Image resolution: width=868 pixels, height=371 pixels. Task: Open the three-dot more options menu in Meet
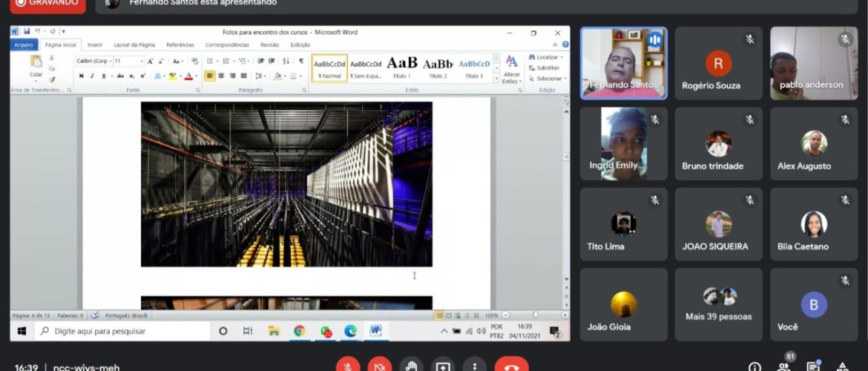[x=474, y=366]
